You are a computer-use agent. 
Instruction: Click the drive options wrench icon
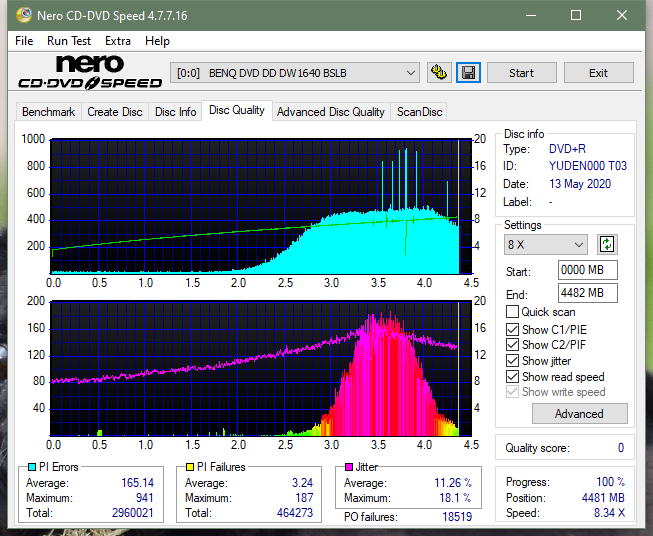click(x=439, y=73)
